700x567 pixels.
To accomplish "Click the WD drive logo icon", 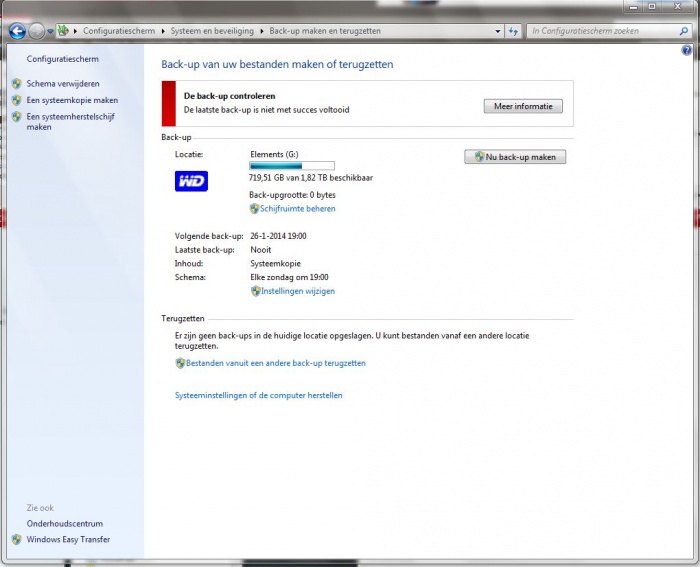I will (191, 181).
